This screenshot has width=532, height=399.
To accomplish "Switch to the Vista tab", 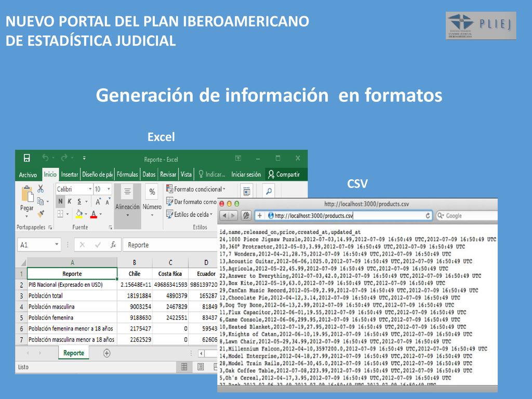I will point(186,175).
